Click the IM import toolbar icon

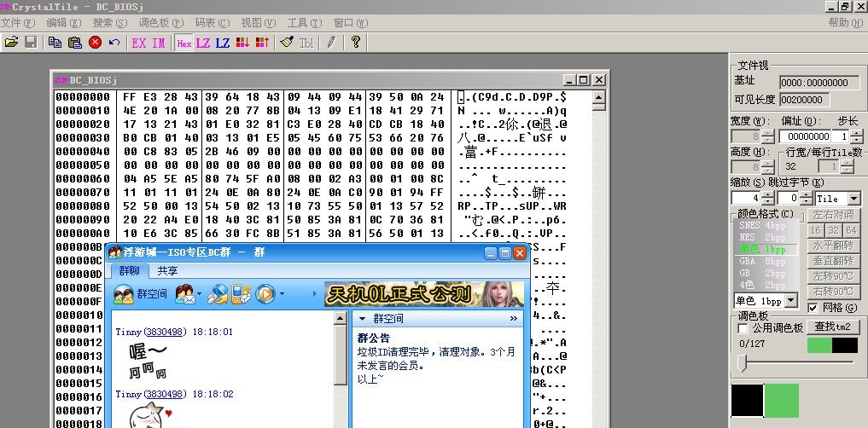click(x=158, y=42)
